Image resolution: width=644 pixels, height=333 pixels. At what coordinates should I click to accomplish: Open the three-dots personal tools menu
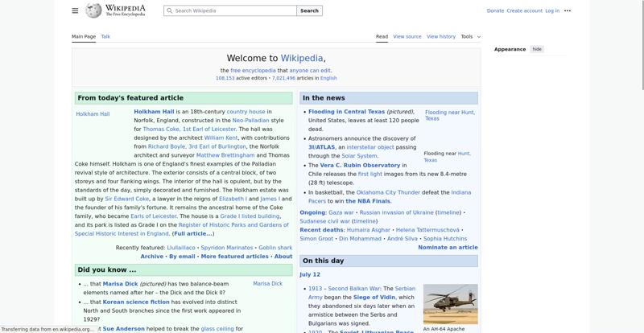click(568, 10)
